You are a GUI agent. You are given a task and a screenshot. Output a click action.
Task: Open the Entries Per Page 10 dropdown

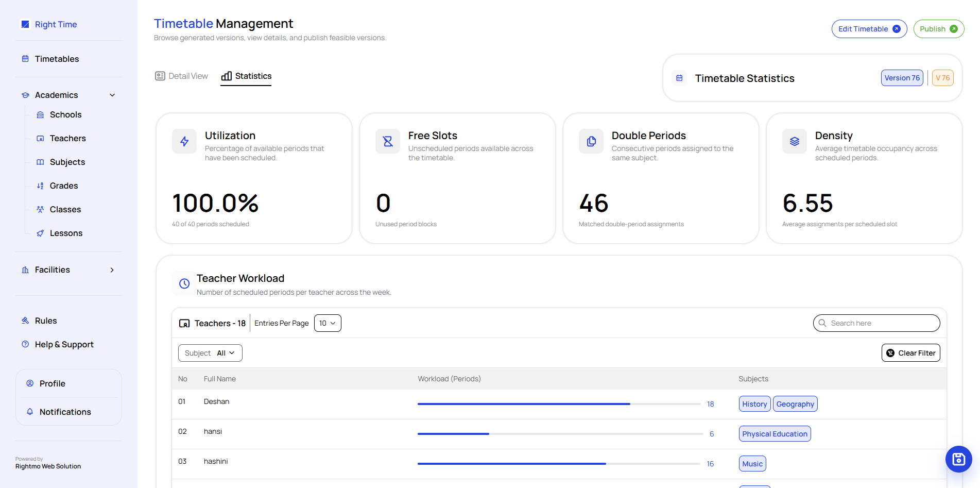coord(328,323)
